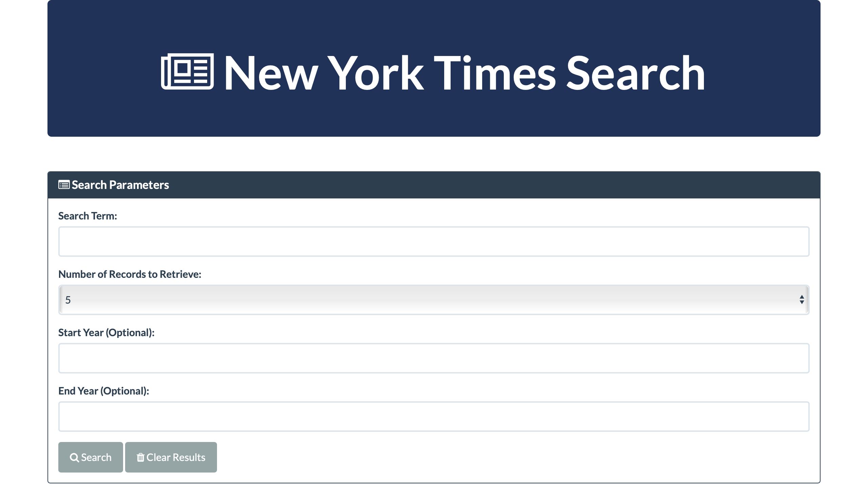Click the word Times in the header

(495, 73)
